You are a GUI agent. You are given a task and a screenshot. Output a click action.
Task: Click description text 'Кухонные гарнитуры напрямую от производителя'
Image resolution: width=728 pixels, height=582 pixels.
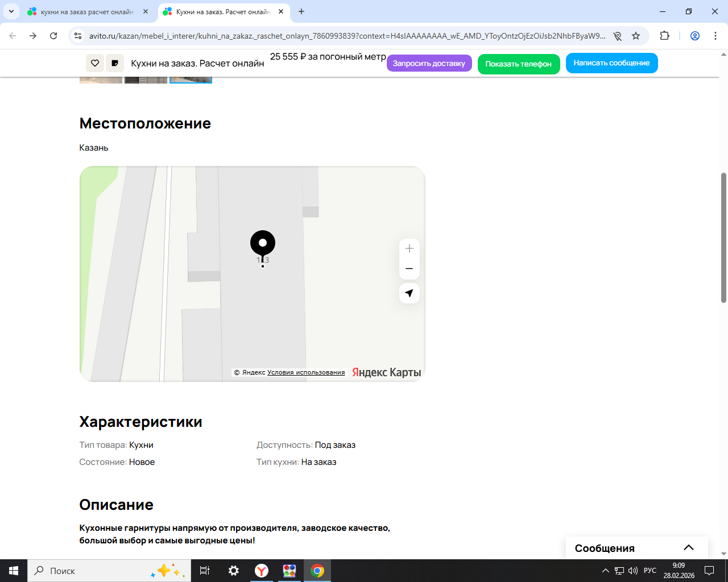[x=189, y=528]
